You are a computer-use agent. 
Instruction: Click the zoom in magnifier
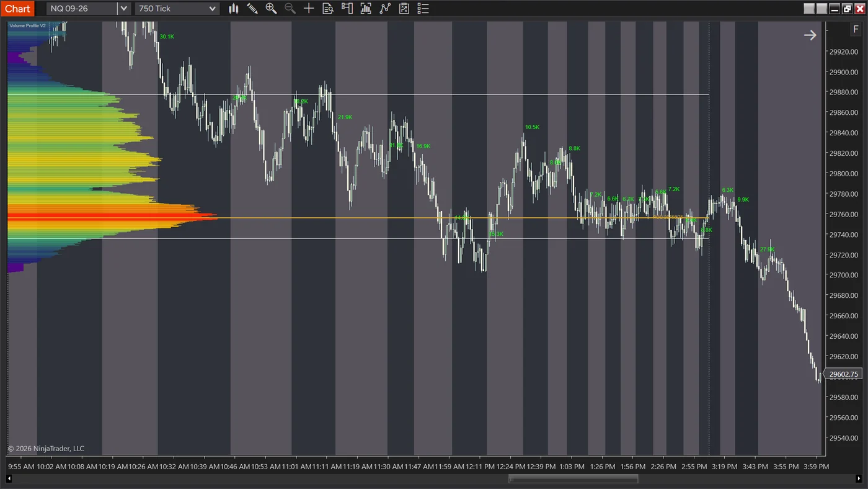[271, 9]
